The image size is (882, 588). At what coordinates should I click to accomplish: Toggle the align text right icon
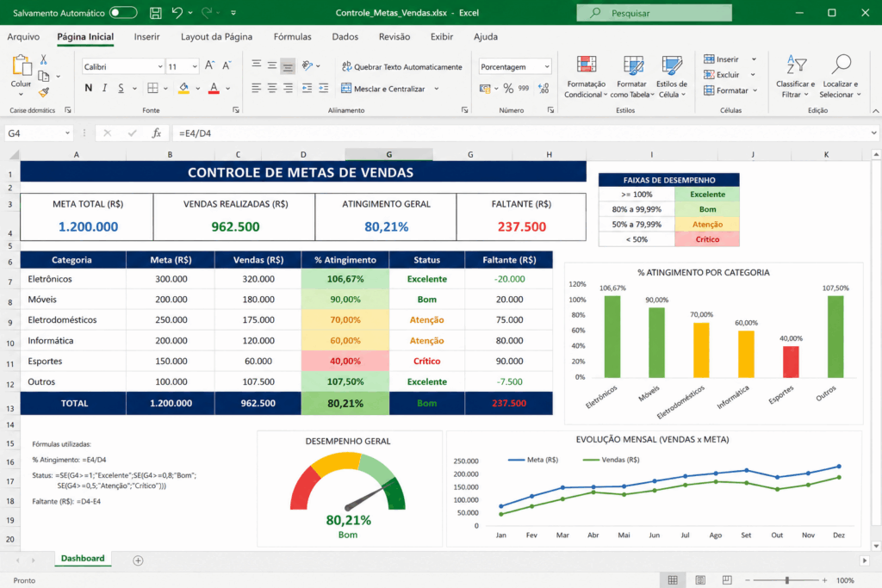point(288,88)
